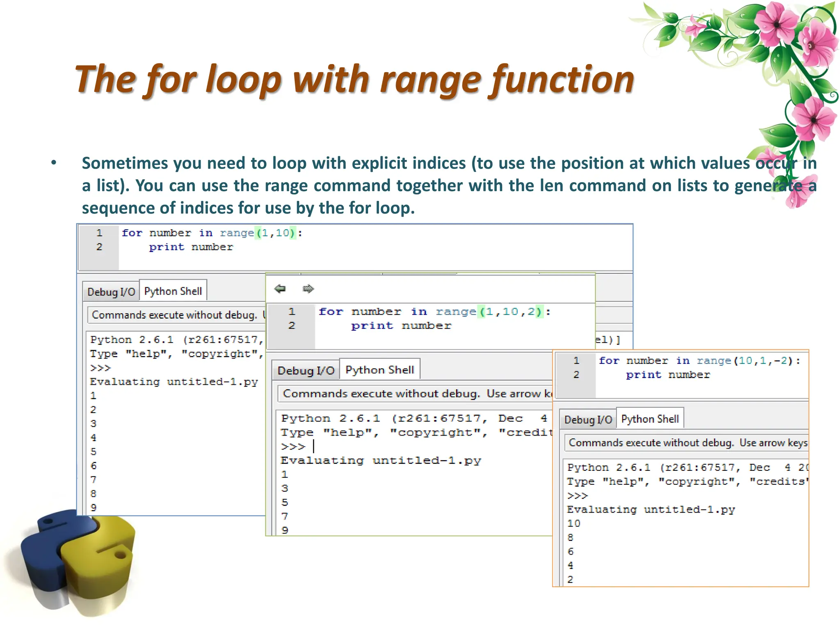
Task: Select Python Shell tab in middle window
Action: (x=380, y=370)
